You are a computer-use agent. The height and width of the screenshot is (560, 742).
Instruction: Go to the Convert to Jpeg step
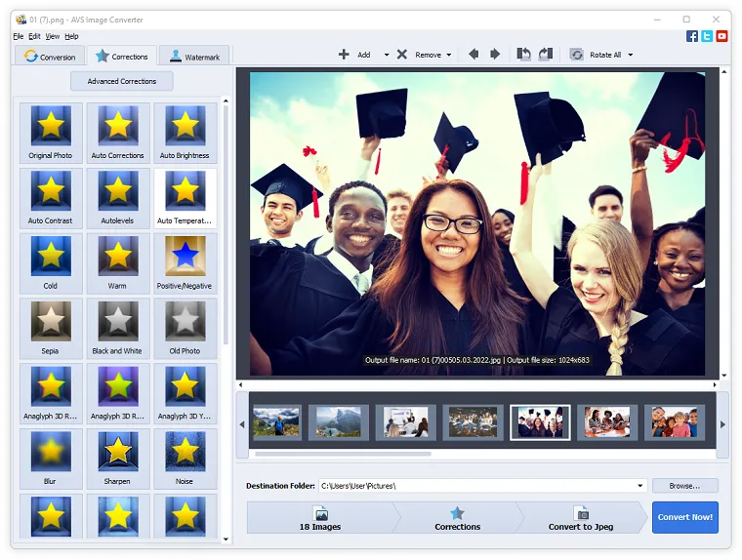(581, 518)
